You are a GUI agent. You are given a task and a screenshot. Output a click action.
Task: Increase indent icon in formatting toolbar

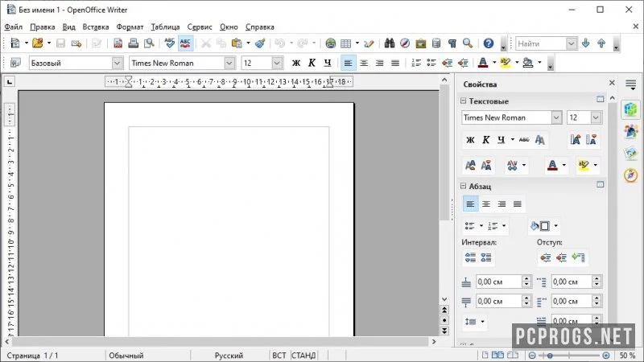pos(463,63)
